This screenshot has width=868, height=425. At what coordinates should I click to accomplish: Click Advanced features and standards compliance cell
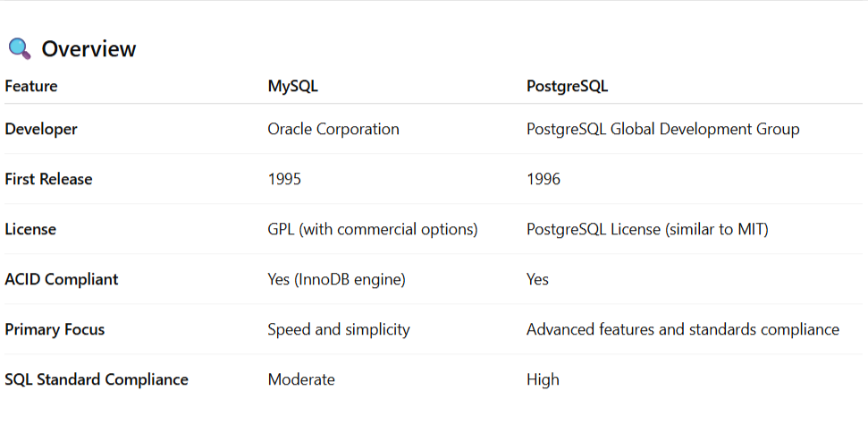click(682, 329)
